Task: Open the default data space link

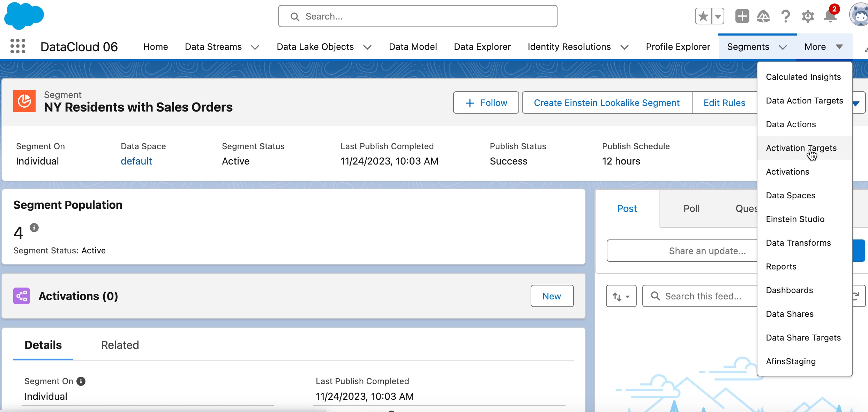Action: 136,161
